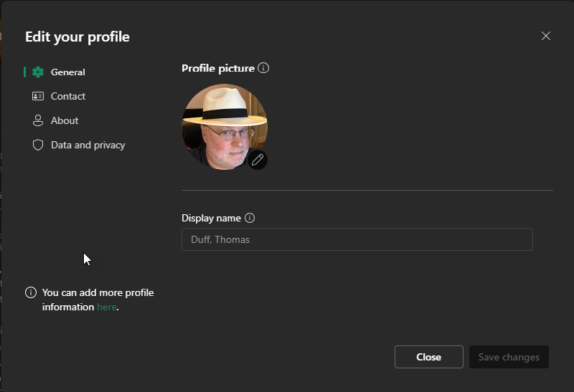This screenshot has width=574, height=392.
Task: Click the Save changes button
Action: (509, 357)
